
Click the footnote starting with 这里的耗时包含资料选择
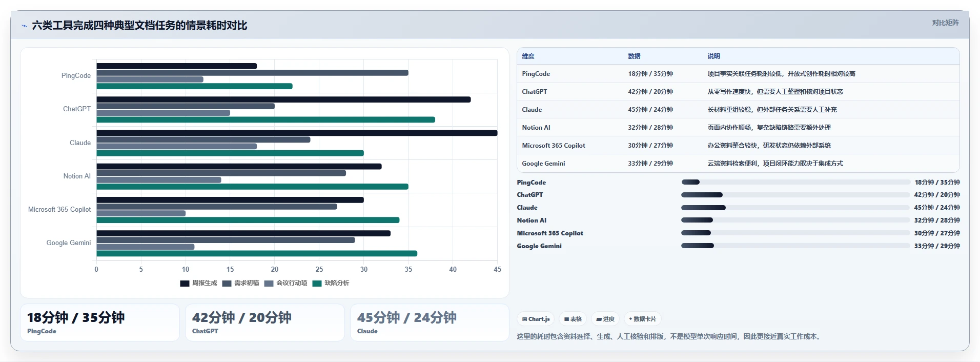[x=670, y=337]
